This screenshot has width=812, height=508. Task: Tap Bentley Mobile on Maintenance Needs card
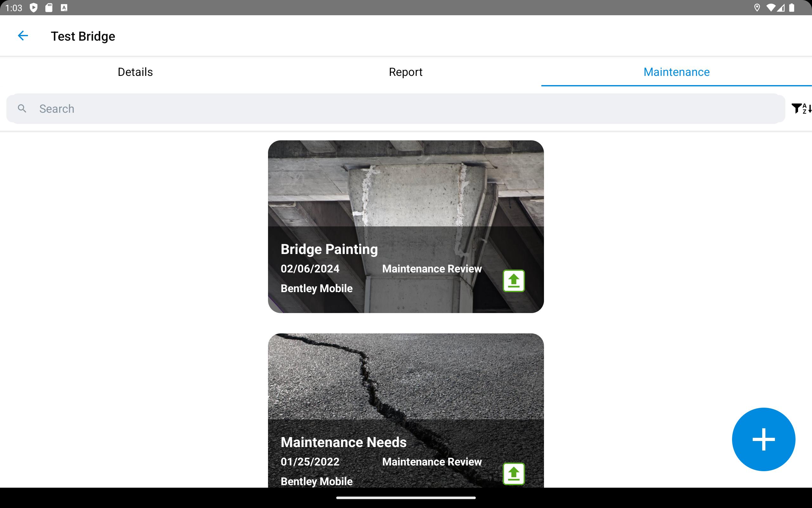coord(317,481)
